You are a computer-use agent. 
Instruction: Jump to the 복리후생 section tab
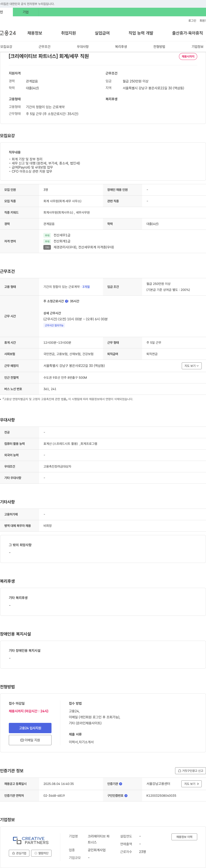(121, 47)
